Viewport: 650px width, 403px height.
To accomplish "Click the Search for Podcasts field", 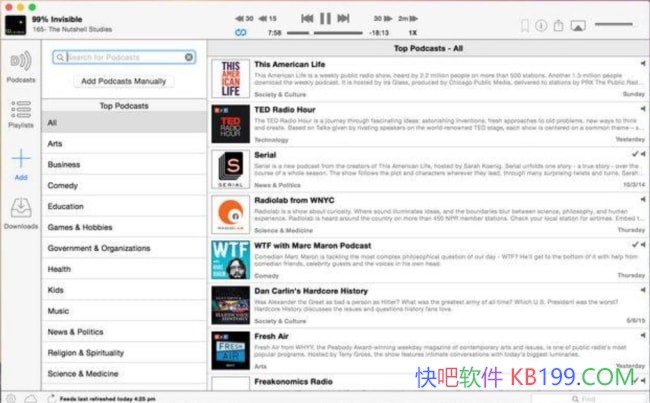I will click(120, 58).
